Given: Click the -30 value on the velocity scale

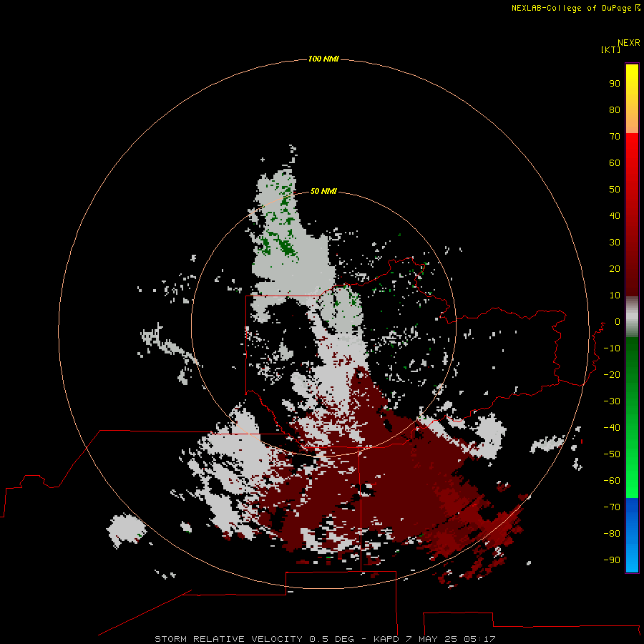Looking at the screenshot, I should 612,401.
